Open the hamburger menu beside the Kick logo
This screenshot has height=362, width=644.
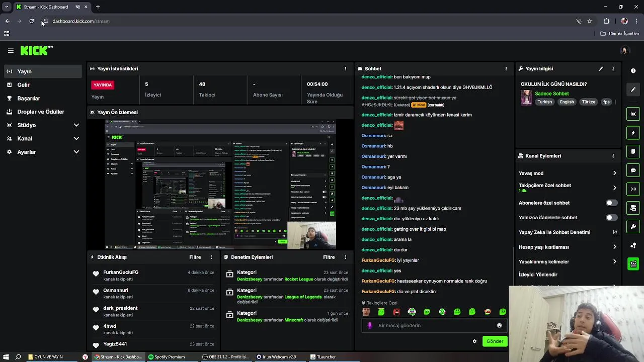tap(11, 50)
